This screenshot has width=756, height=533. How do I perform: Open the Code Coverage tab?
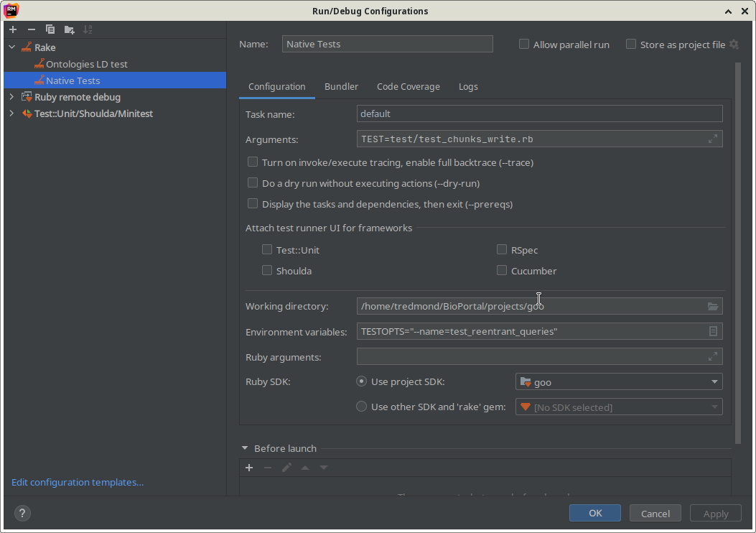pyautogui.click(x=408, y=86)
